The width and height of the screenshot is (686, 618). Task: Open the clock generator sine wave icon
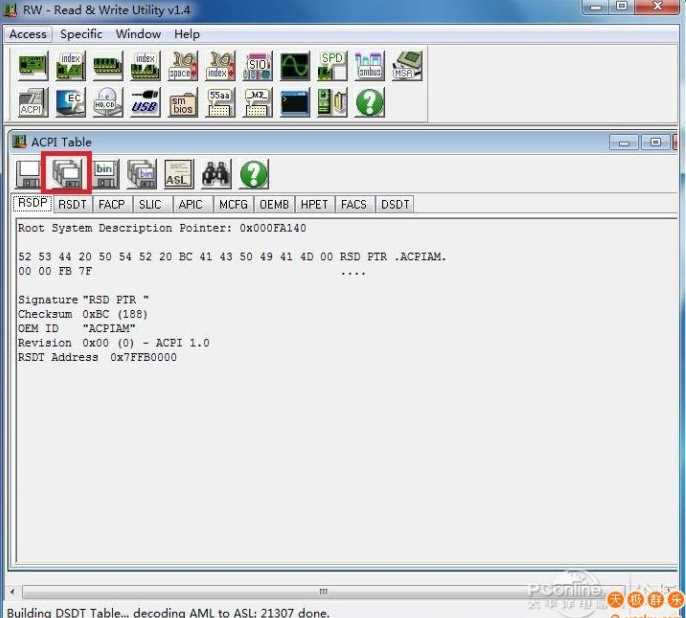pyautogui.click(x=295, y=66)
